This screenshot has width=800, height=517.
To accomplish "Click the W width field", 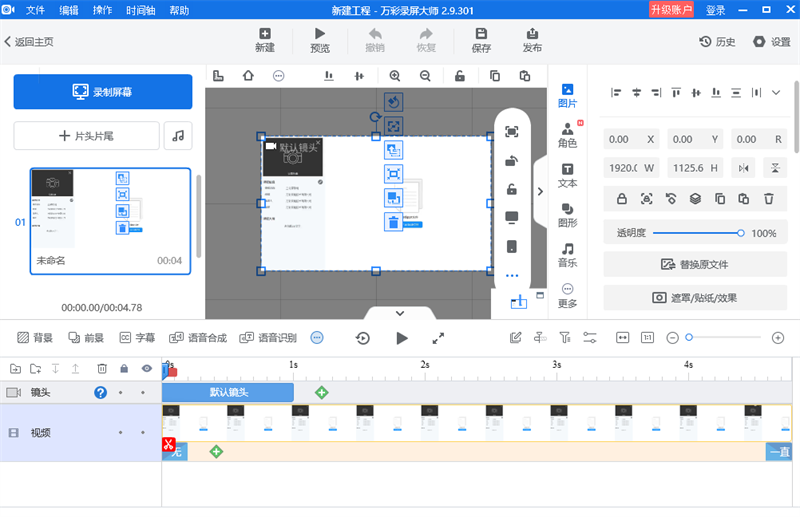I will click(x=631, y=168).
